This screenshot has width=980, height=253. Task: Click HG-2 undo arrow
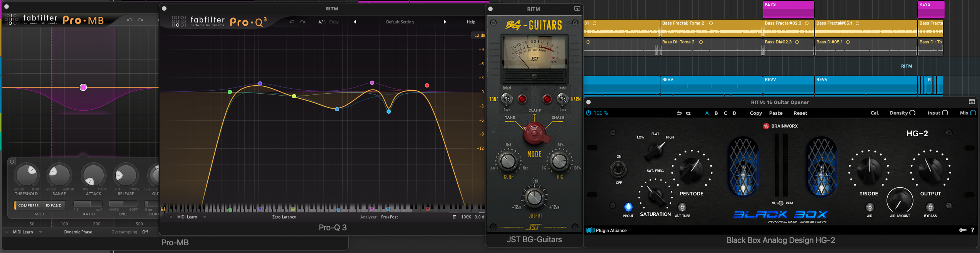(x=679, y=113)
